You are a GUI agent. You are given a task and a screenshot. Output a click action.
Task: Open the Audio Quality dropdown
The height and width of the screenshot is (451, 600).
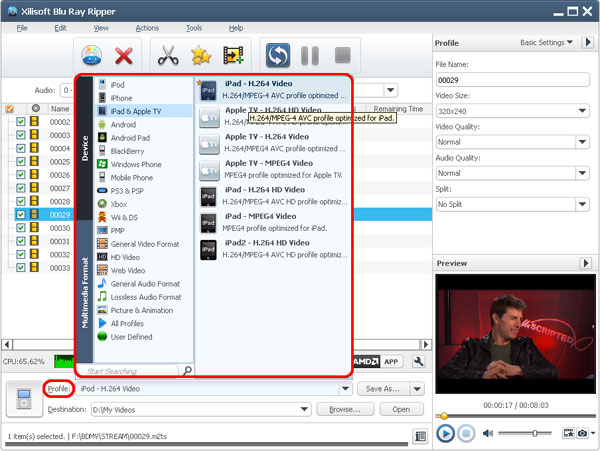tap(582, 173)
